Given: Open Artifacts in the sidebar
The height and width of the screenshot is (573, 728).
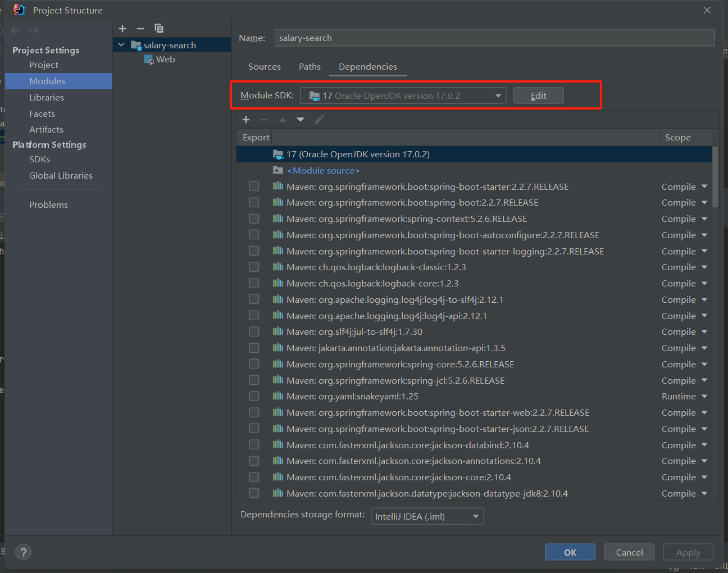Looking at the screenshot, I should pyautogui.click(x=46, y=129).
